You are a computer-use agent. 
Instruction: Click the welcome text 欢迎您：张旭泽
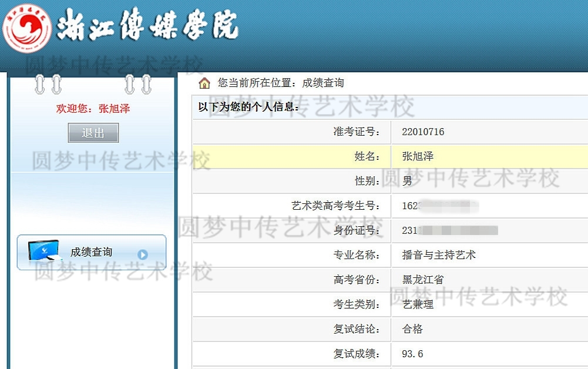[x=93, y=109]
